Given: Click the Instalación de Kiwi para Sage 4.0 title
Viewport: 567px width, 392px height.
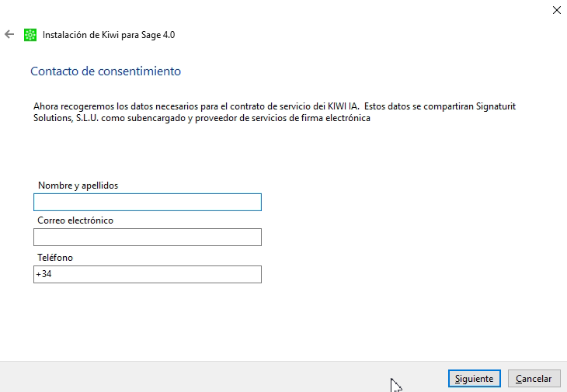Looking at the screenshot, I should click(x=109, y=35).
